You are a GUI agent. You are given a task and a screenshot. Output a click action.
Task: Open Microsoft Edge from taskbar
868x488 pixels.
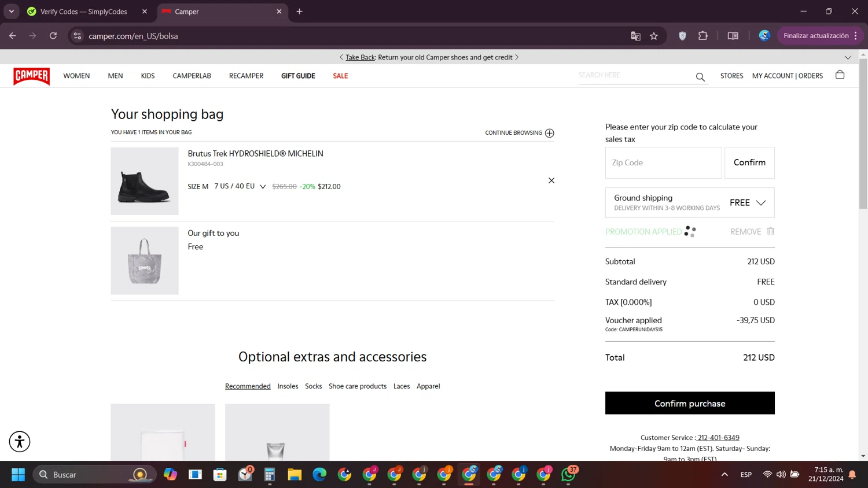tap(319, 475)
